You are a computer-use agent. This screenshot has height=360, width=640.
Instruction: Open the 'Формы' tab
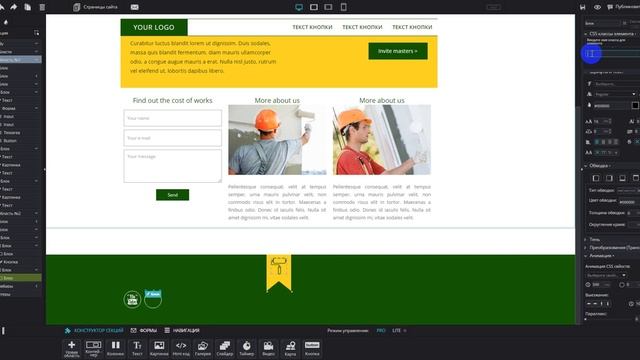coord(144,330)
